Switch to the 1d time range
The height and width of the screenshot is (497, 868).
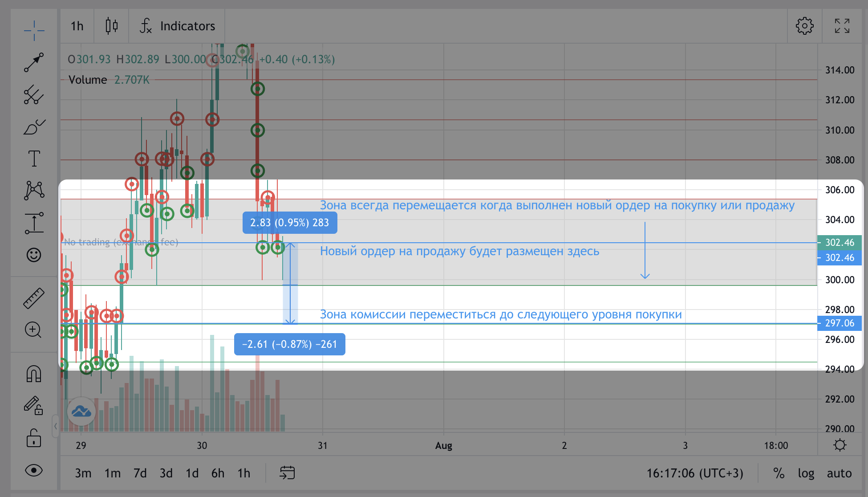click(x=192, y=473)
